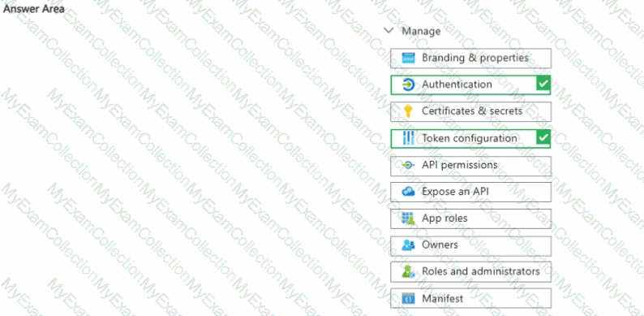Open the Branding & properties menu item
The height and width of the screenshot is (316, 644).
click(470, 58)
